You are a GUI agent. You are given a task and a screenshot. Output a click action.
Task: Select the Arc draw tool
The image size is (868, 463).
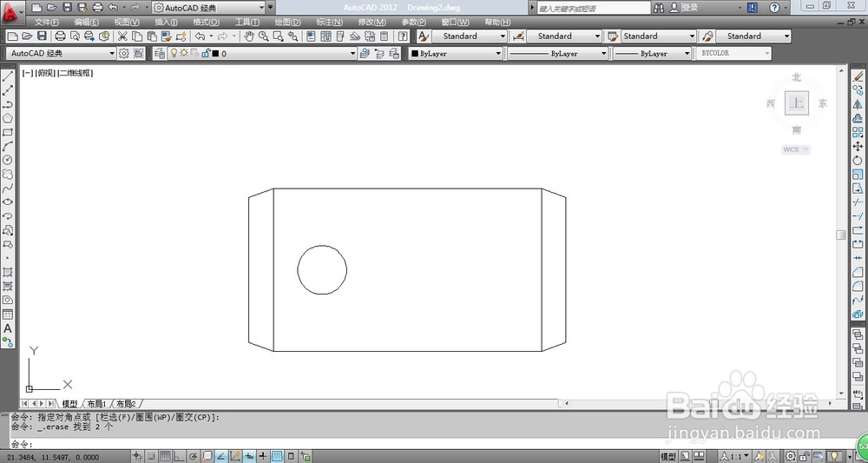coord(8,146)
